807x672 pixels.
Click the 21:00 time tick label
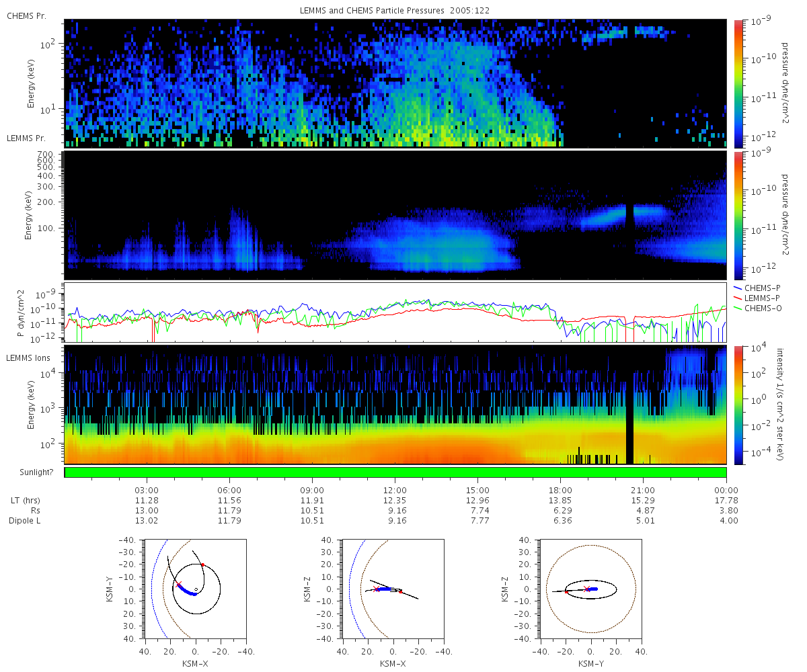coord(643,490)
